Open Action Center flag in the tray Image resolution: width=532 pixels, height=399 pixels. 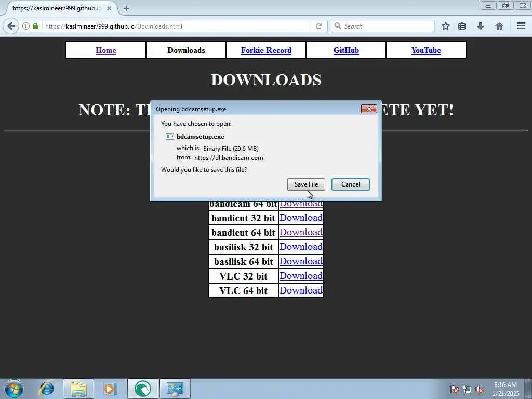point(455,390)
